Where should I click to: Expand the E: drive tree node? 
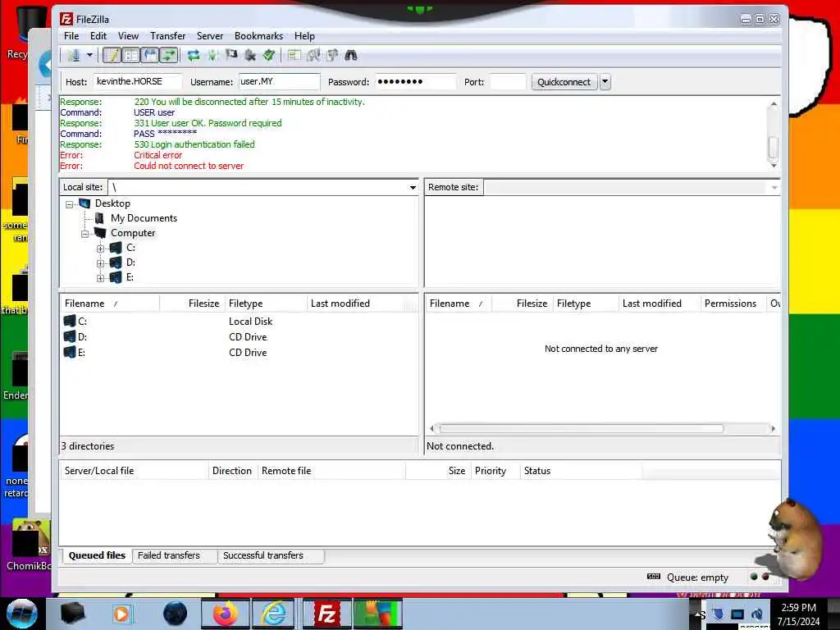(x=100, y=278)
